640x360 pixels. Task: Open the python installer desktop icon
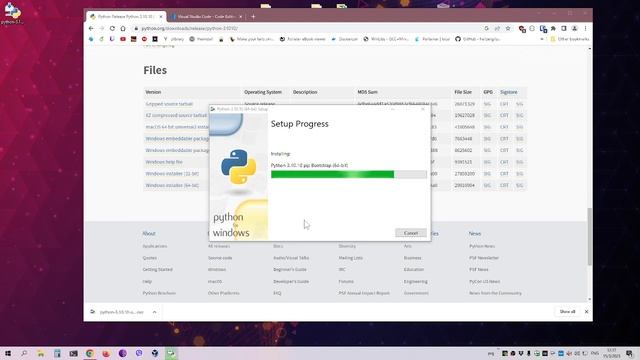12,13
